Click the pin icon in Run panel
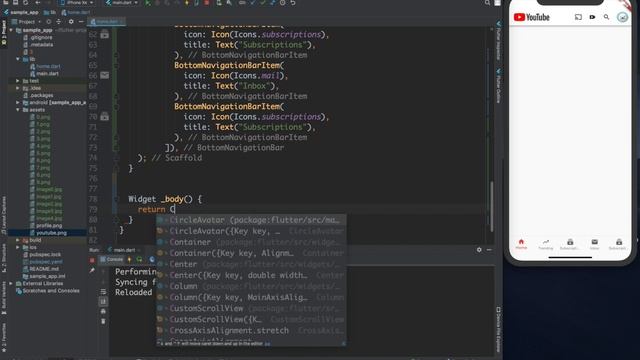 click(x=92, y=270)
